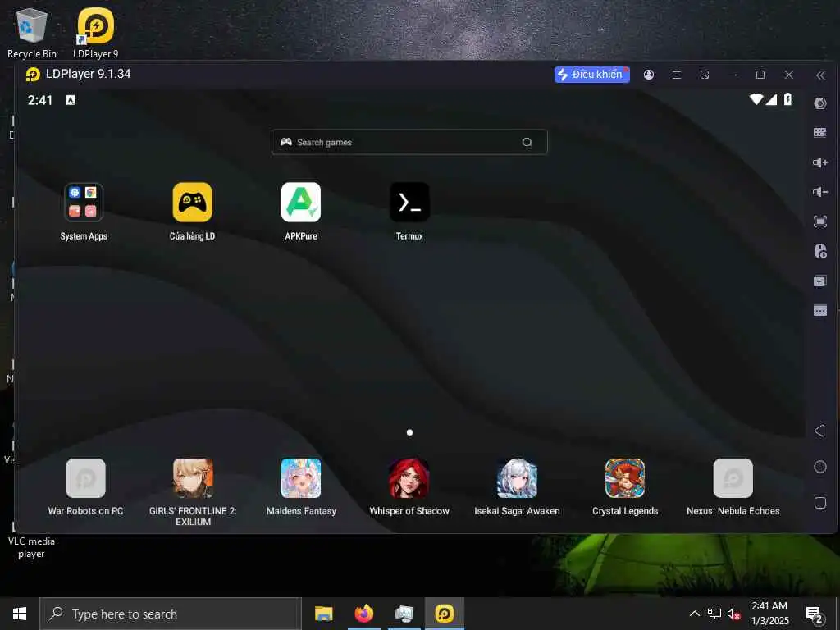The image size is (840, 630).
Task: Open Maidens Fantasy game
Action: pyautogui.click(x=301, y=478)
